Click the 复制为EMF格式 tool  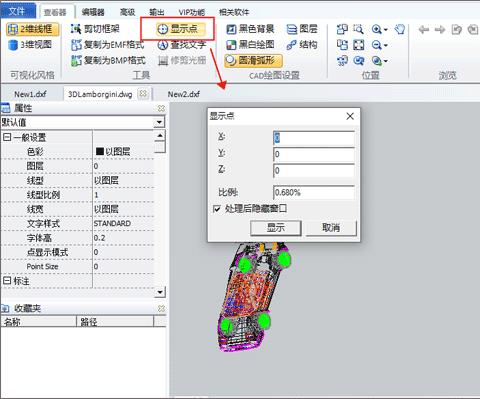108,45
